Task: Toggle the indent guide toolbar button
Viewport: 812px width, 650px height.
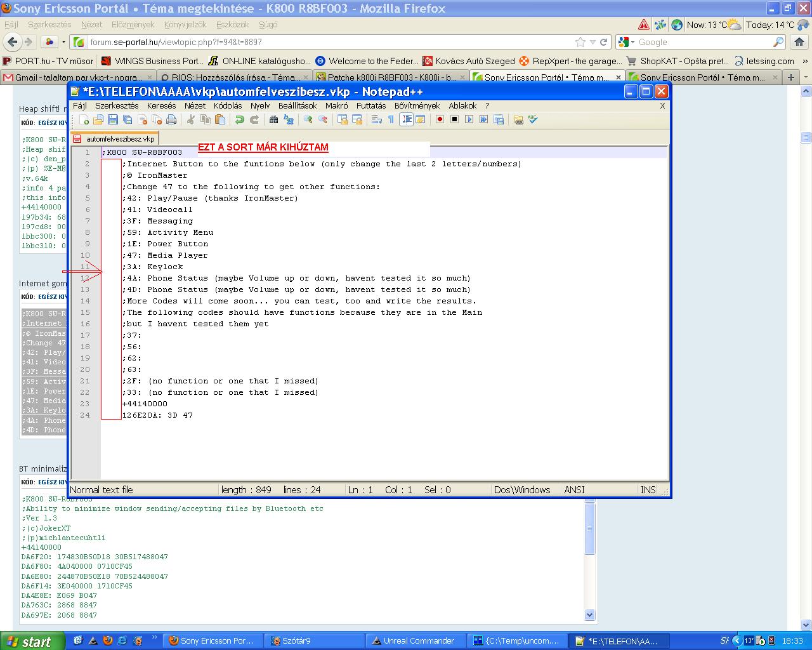Action: click(x=407, y=119)
